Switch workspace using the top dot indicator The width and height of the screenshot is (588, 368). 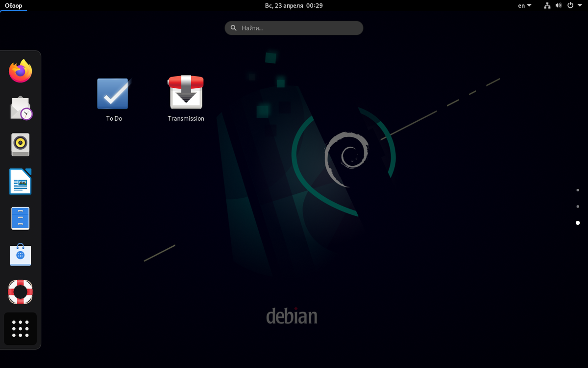pos(577,189)
